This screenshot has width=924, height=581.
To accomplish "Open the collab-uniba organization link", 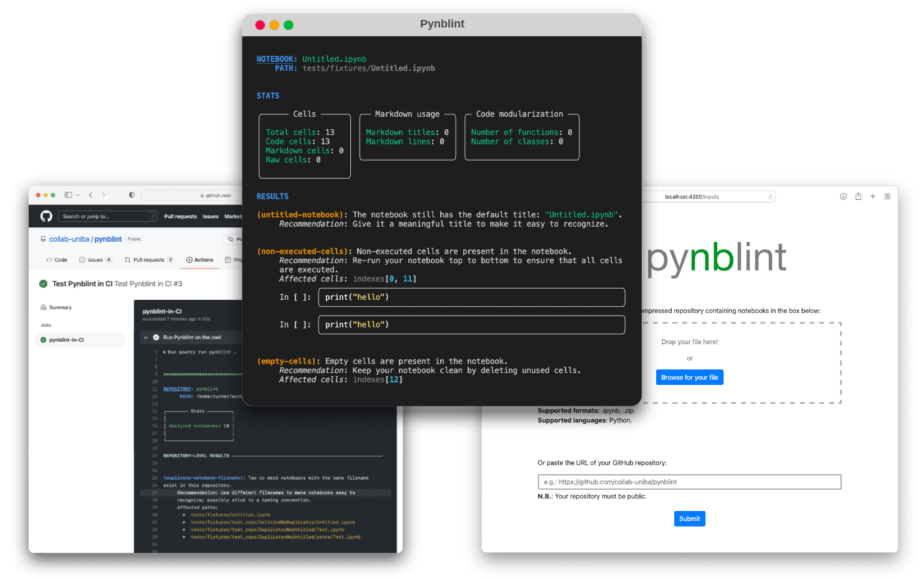I will pos(69,239).
